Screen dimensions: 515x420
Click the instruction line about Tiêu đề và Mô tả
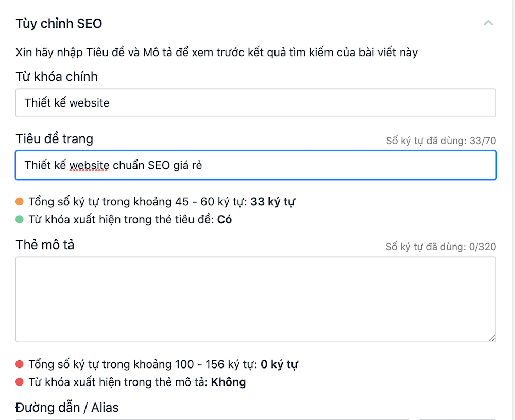(x=216, y=52)
